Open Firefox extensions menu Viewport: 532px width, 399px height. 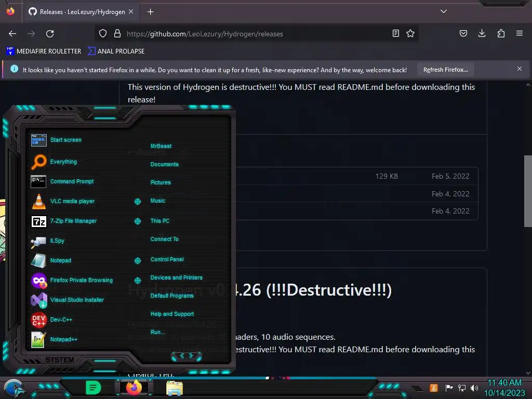point(501,33)
